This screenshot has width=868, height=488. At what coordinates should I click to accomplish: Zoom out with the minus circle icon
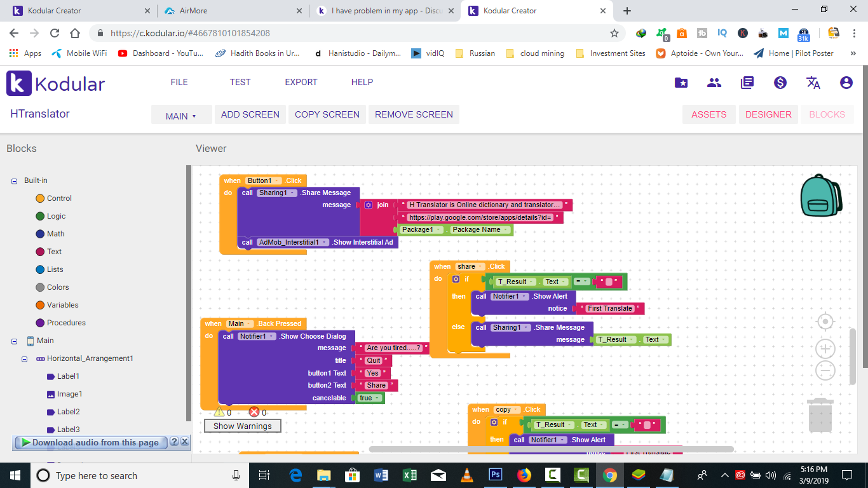pyautogui.click(x=825, y=370)
